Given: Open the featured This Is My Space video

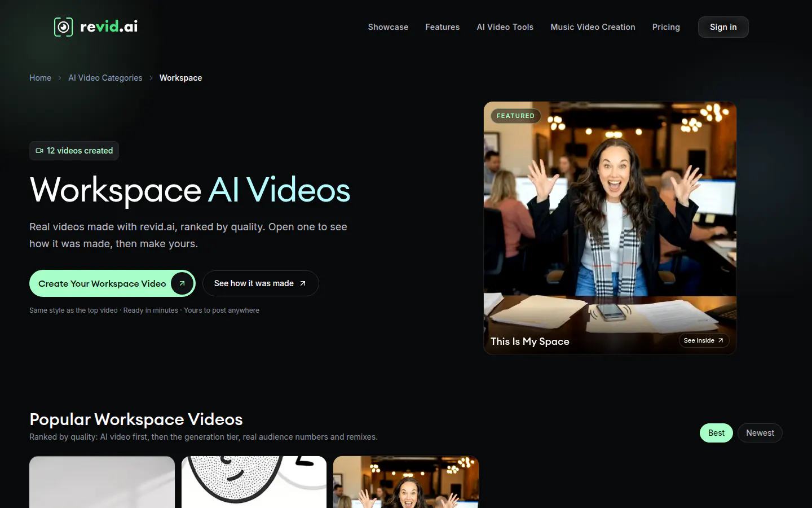Looking at the screenshot, I should pyautogui.click(x=610, y=228).
